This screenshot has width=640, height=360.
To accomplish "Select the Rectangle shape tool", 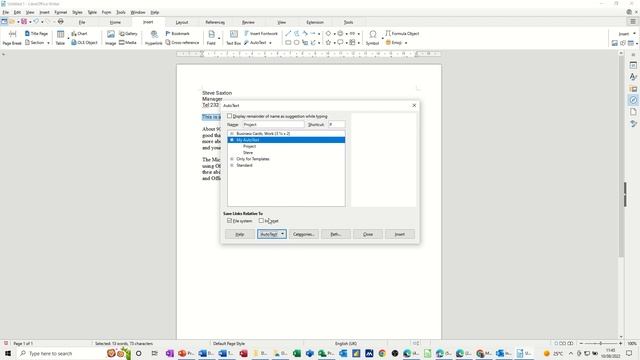I will coord(288,42).
